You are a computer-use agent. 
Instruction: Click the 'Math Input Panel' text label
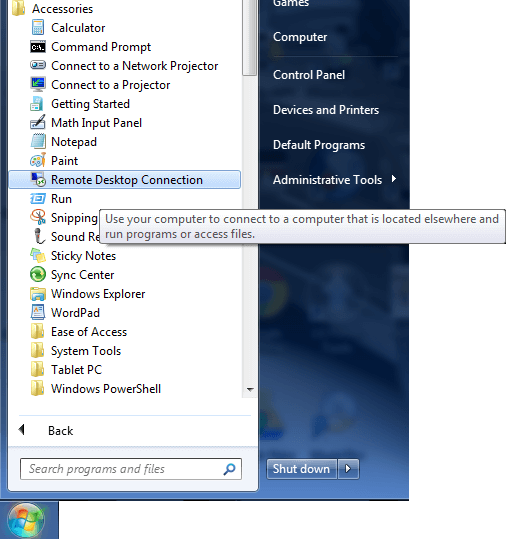pyautogui.click(x=96, y=123)
